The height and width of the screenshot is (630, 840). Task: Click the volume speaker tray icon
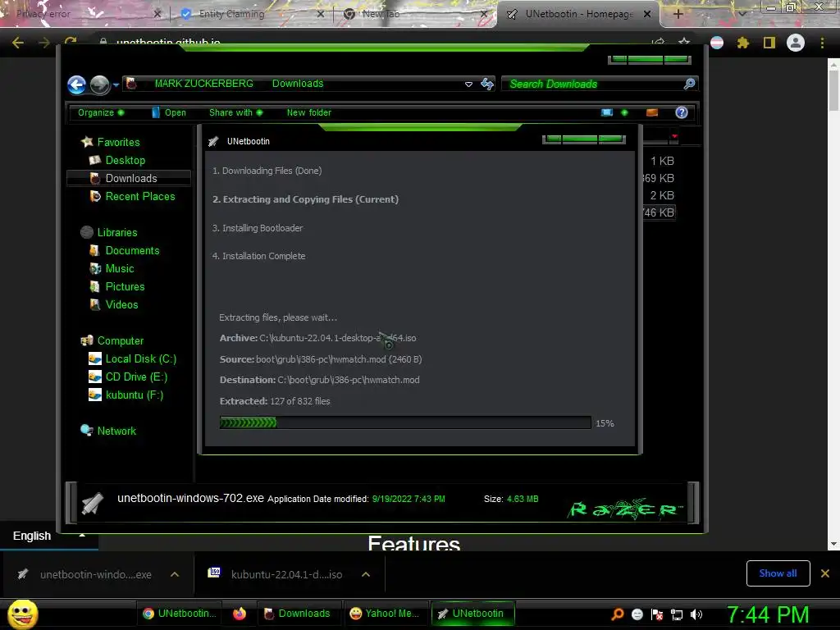[x=696, y=614]
